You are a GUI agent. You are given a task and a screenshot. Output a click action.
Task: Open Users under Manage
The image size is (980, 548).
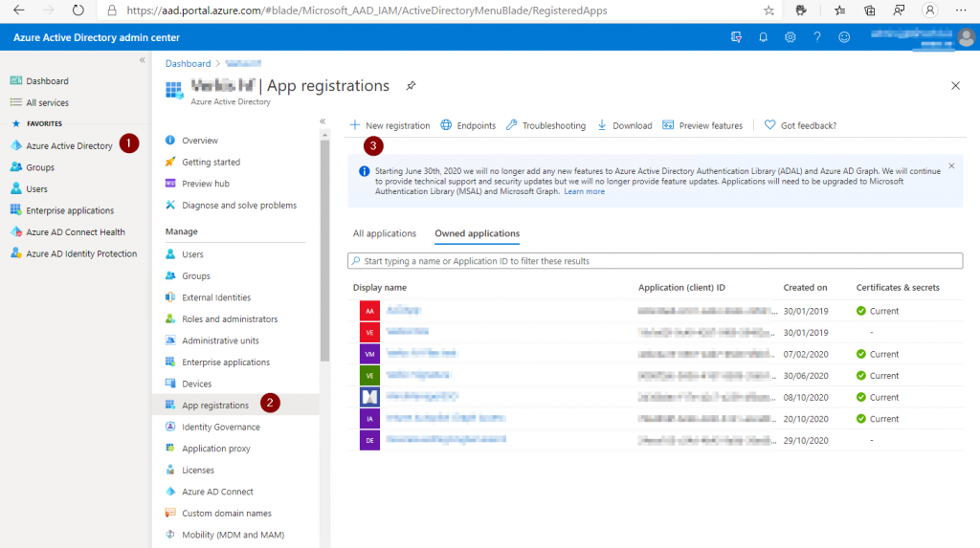coord(192,254)
